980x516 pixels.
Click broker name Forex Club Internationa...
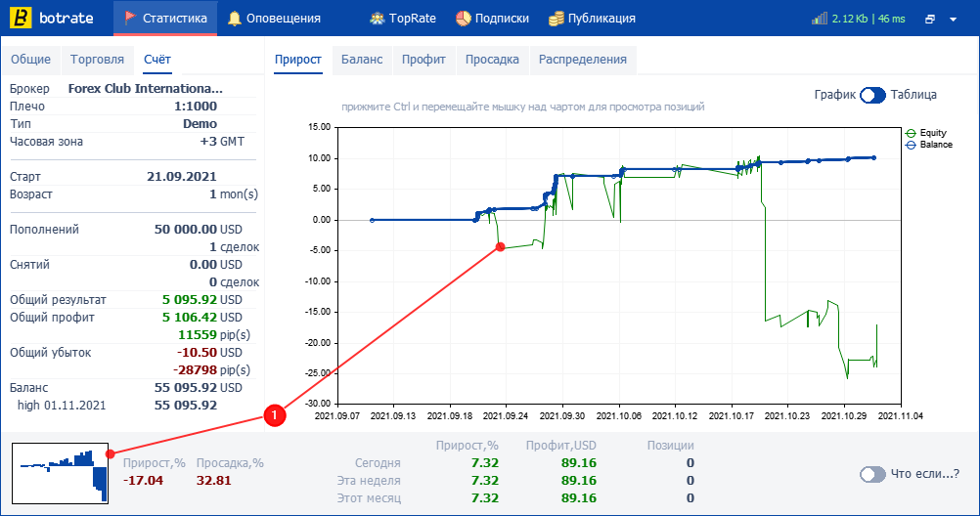145,89
